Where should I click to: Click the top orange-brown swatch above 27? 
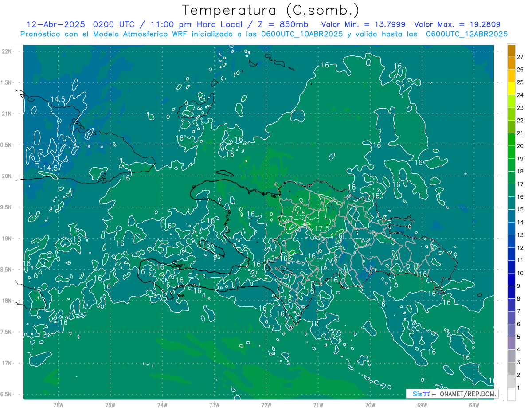(511, 51)
